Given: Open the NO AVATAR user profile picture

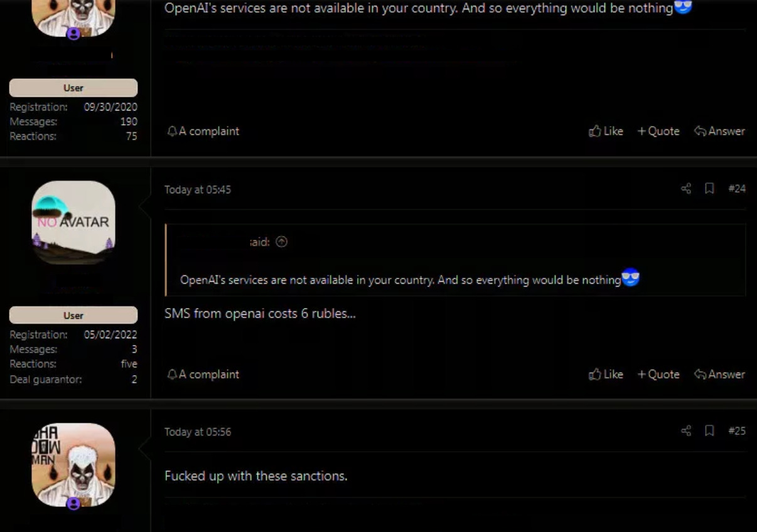Looking at the screenshot, I should [73, 222].
